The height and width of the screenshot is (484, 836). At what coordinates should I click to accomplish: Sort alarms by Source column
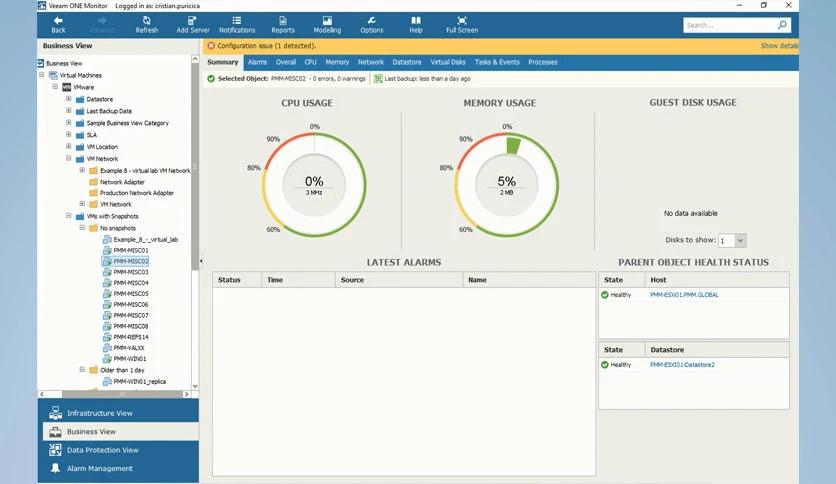(399, 280)
